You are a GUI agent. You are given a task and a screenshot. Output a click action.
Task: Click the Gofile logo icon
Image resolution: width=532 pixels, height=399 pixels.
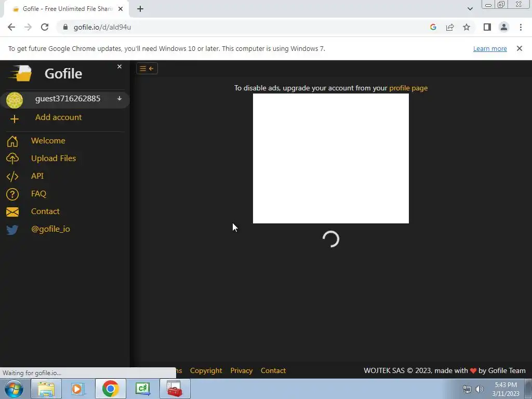(20, 73)
